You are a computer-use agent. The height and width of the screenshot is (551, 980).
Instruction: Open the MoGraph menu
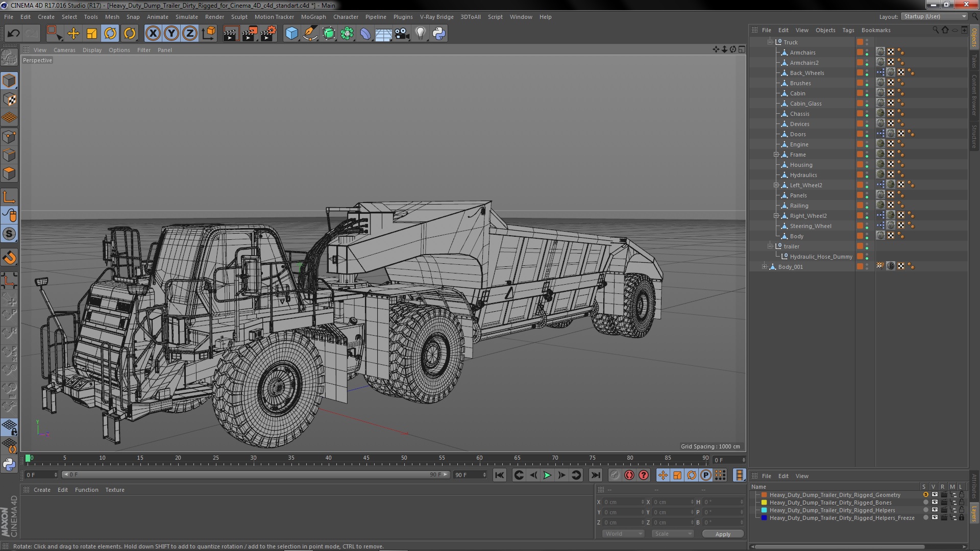pos(313,17)
